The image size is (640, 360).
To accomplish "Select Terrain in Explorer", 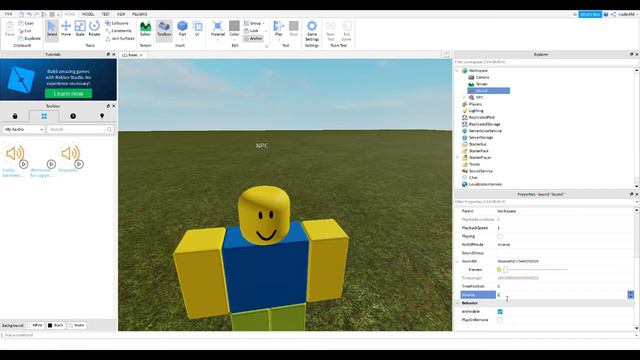I will (482, 84).
